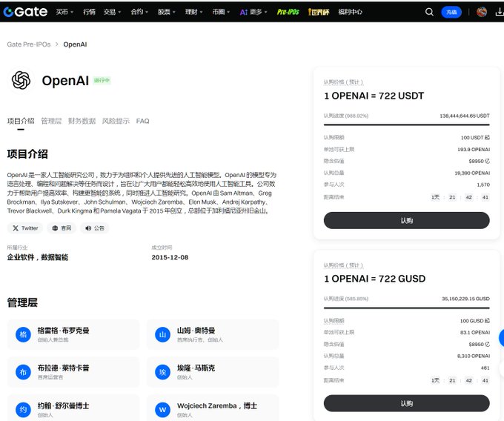
Task: Open the 福利中心 nav item
Action: tap(351, 12)
